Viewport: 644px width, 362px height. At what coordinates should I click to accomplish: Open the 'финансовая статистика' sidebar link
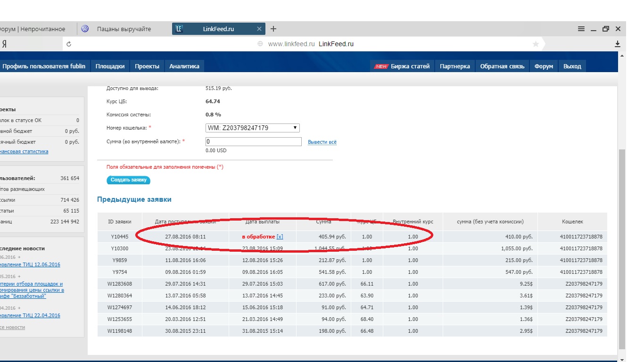click(24, 151)
